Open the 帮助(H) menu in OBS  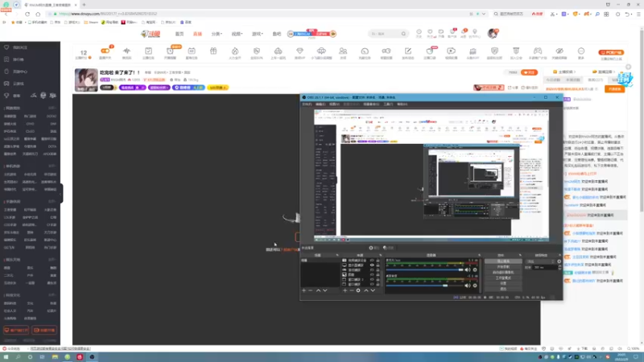point(402,105)
